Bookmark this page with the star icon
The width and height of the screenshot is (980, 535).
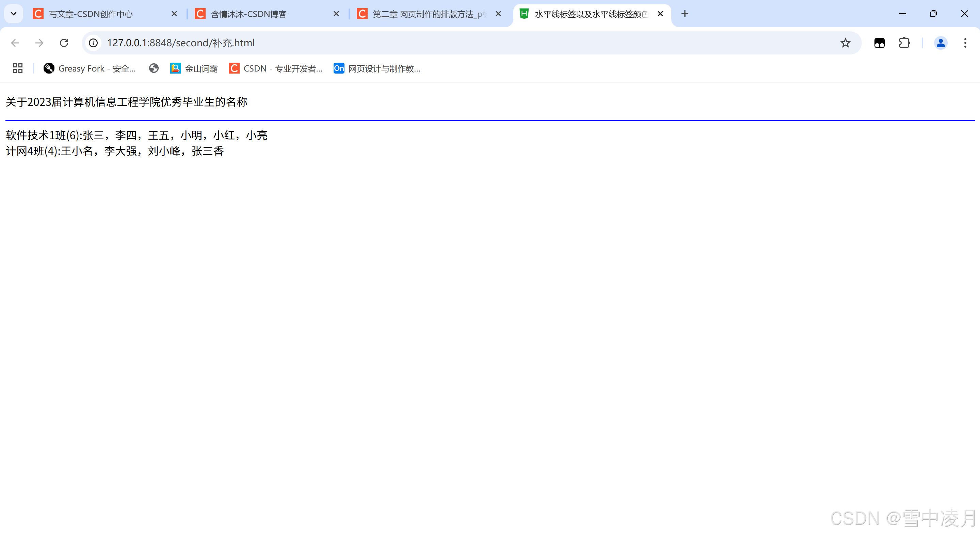point(845,43)
